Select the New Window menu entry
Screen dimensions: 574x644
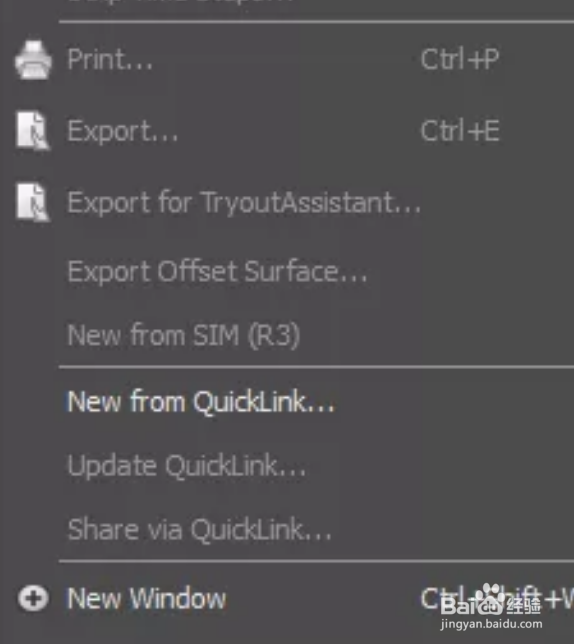point(147,598)
